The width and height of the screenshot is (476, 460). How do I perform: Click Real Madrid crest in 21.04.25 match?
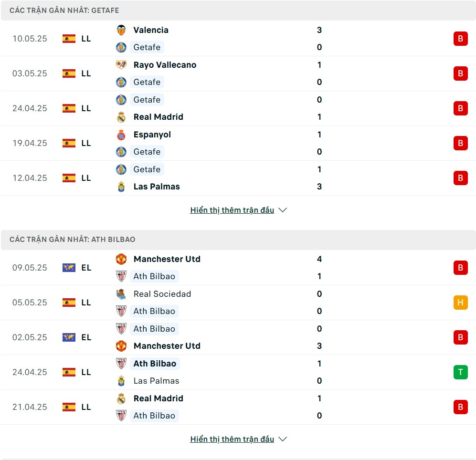[x=121, y=398]
